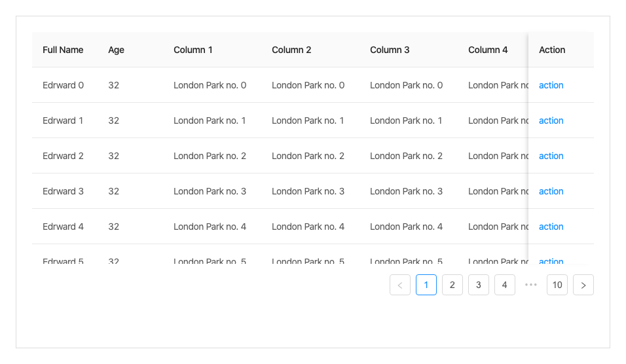Click action link for Edrward 1

point(551,120)
